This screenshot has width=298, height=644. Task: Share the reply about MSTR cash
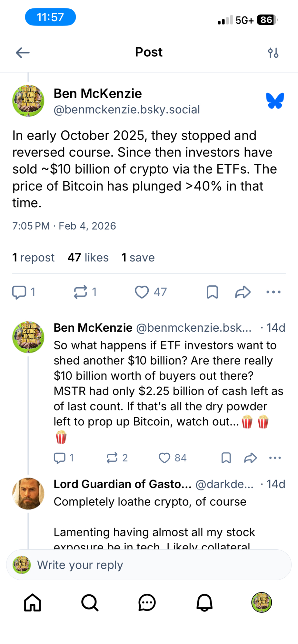coord(250,458)
